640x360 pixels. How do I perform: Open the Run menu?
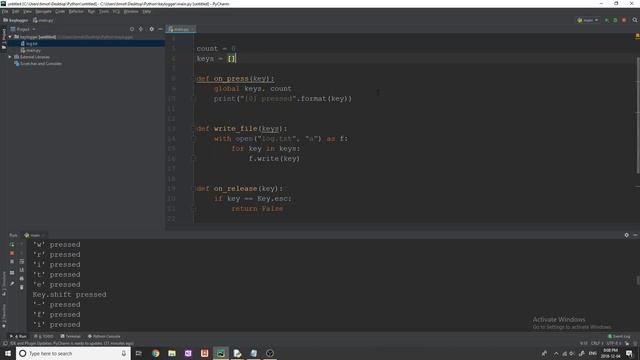[91, 11]
